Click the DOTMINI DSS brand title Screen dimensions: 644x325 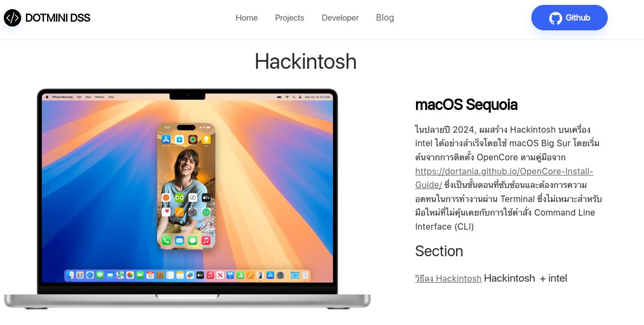[x=57, y=18]
